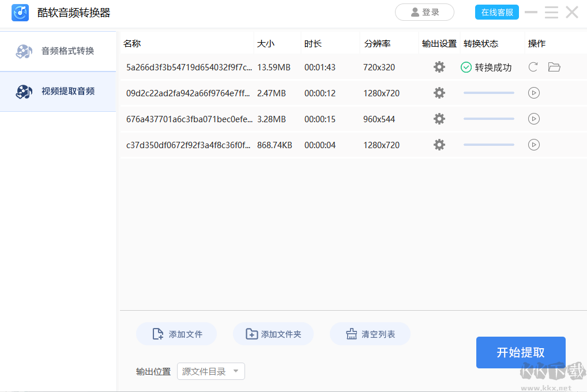
Task: Click the success checkmark beside 转换成功
Action: [x=465, y=67]
